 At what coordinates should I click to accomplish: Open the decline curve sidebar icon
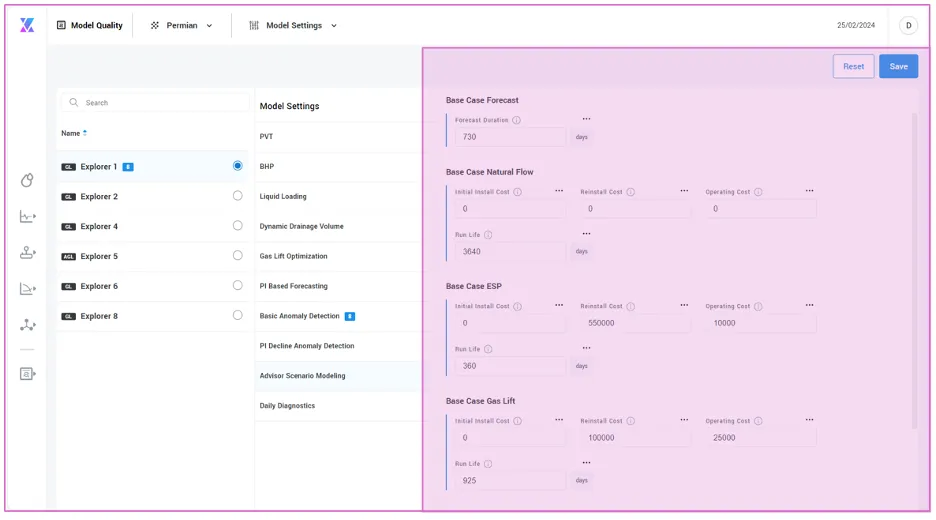coord(27,289)
